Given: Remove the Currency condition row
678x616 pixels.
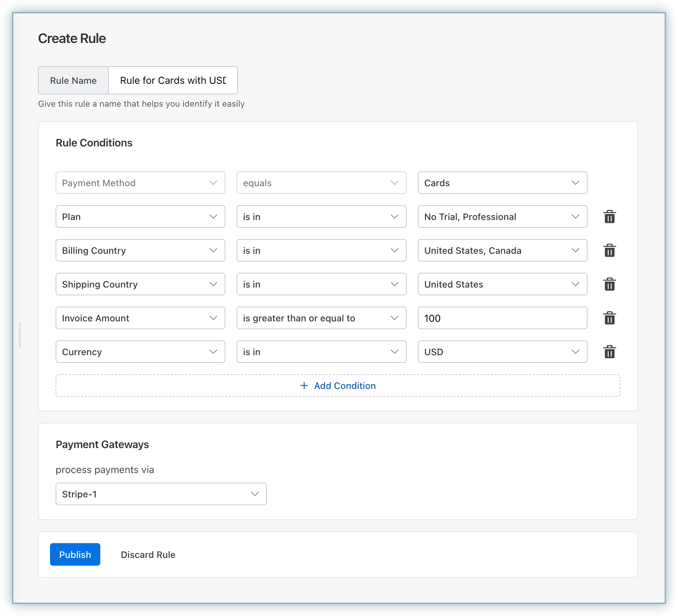Looking at the screenshot, I should (x=609, y=352).
